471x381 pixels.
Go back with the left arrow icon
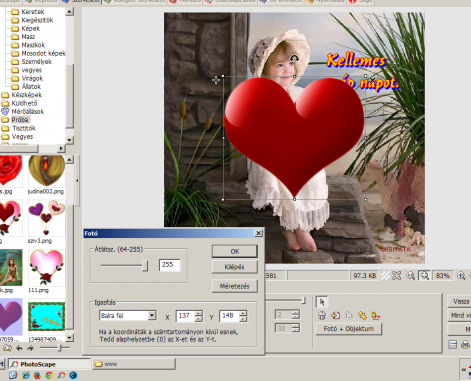19,348
